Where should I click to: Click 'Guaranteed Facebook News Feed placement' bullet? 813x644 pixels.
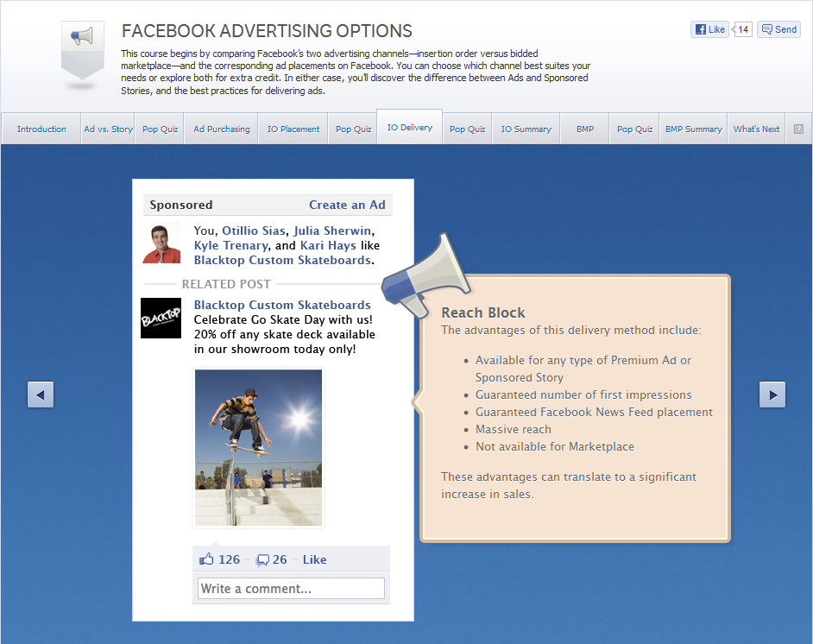pyautogui.click(x=594, y=413)
